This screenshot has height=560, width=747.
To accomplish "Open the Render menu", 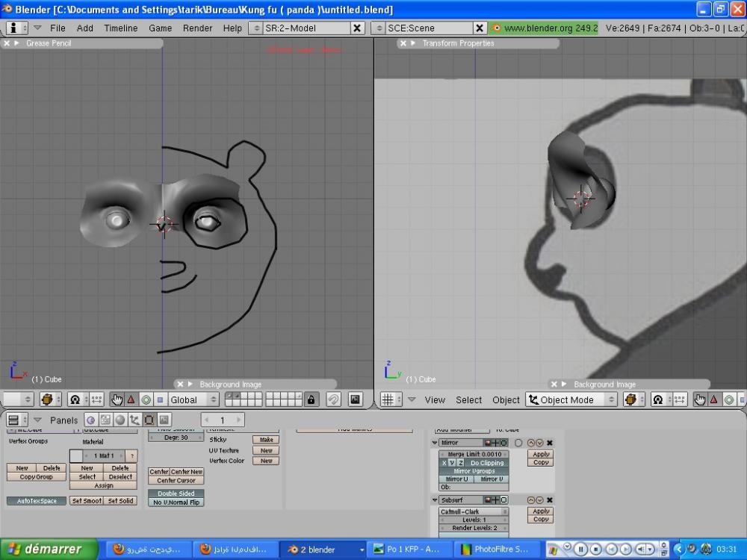I will point(198,28).
